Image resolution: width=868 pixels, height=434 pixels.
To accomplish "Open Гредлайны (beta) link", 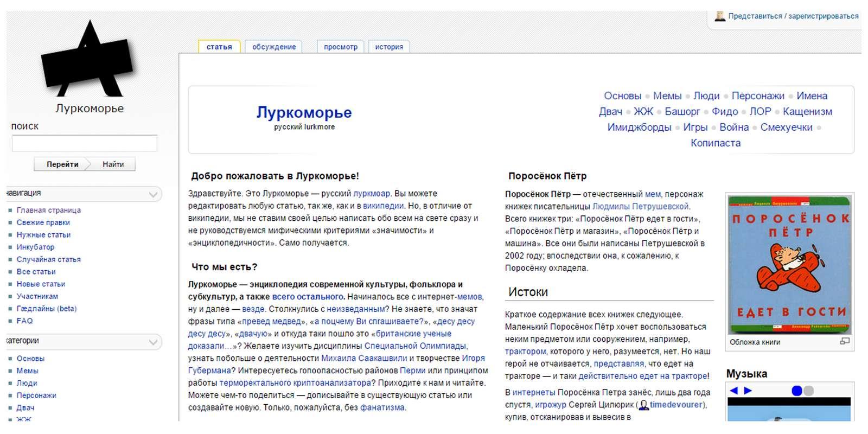I will (47, 309).
